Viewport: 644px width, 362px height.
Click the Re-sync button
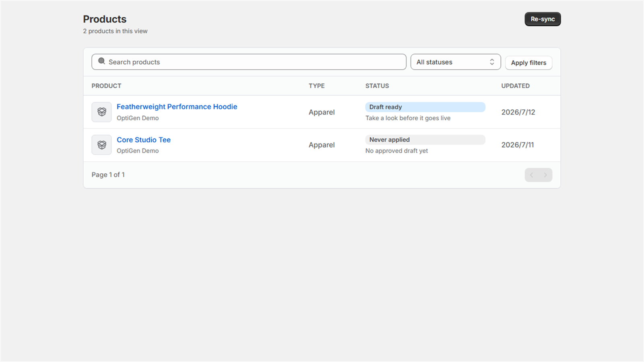(543, 19)
